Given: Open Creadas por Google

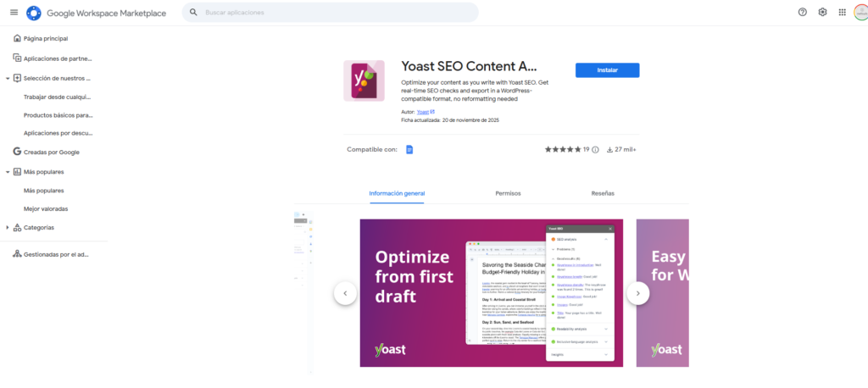Looking at the screenshot, I should [53, 152].
